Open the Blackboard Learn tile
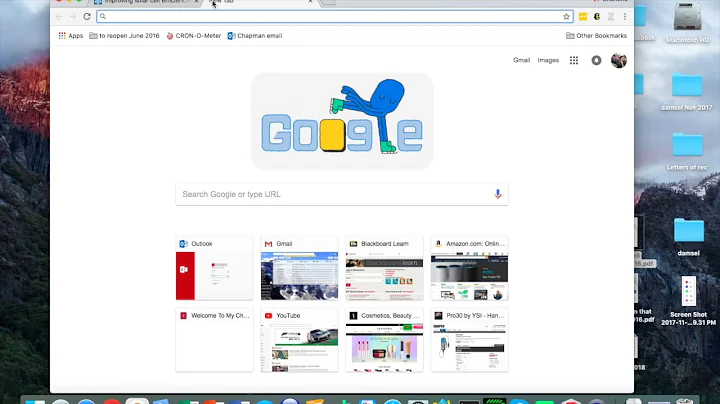Image resolution: width=720 pixels, height=404 pixels. (384, 268)
